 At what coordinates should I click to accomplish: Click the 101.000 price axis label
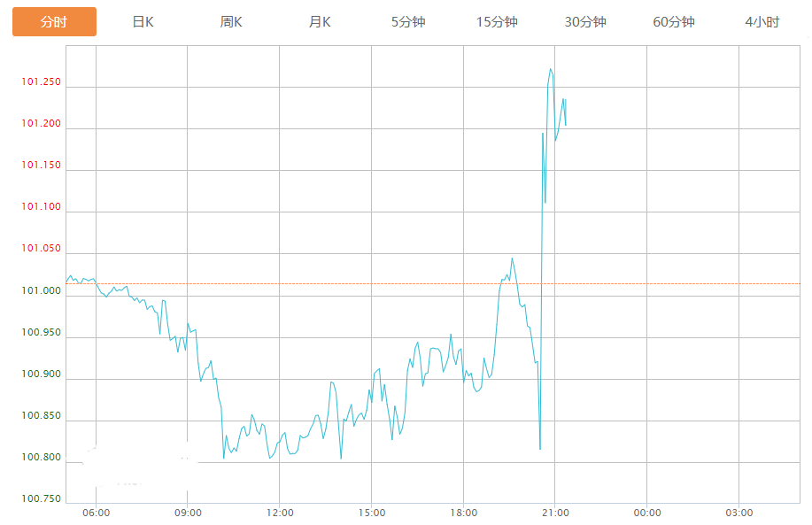click(x=42, y=291)
